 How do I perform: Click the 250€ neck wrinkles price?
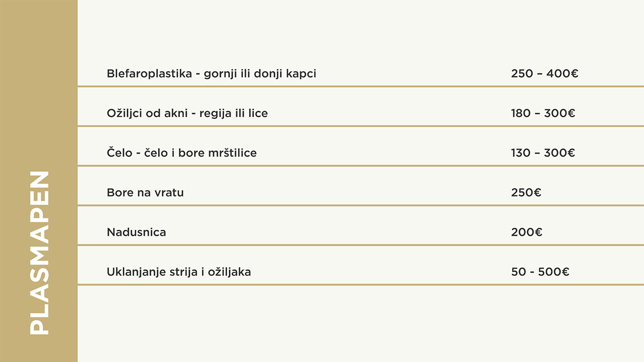[526, 193]
